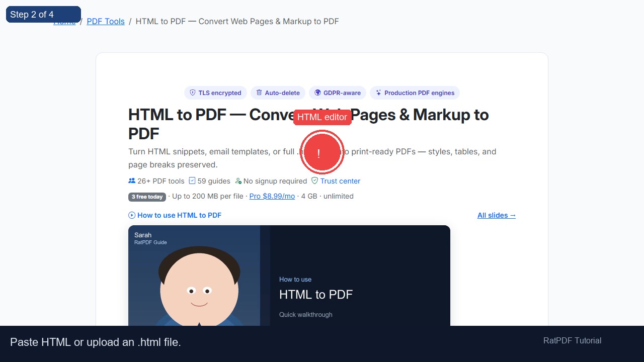Screen dimensions: 644x362
Task: Click the Up to 200 MB per file text
Action: pyautogui.click(x=208, y=196)
